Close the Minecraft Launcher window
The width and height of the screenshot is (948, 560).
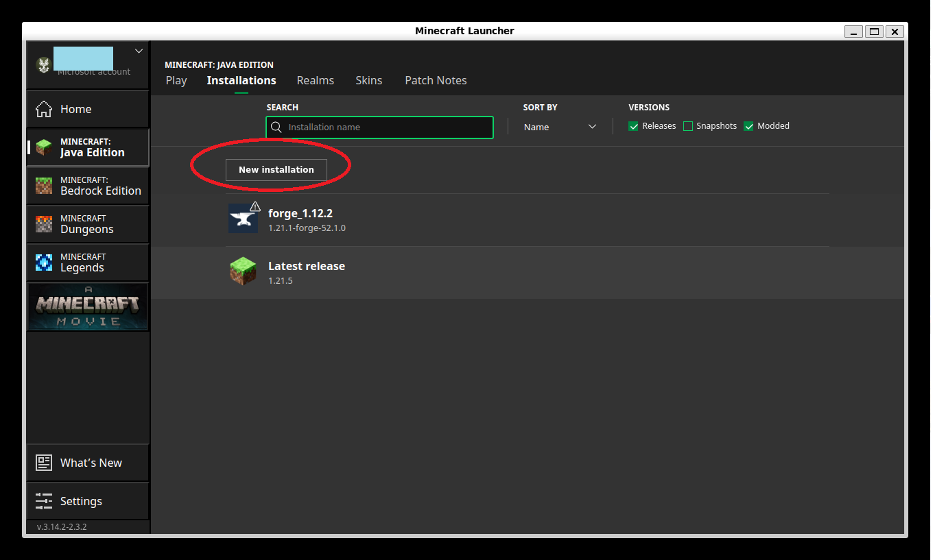click(x=894, y=32)
